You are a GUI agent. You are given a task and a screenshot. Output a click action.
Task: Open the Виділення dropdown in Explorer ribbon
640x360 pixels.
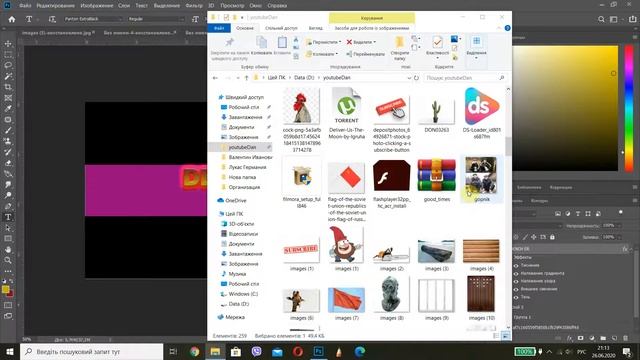476,49
